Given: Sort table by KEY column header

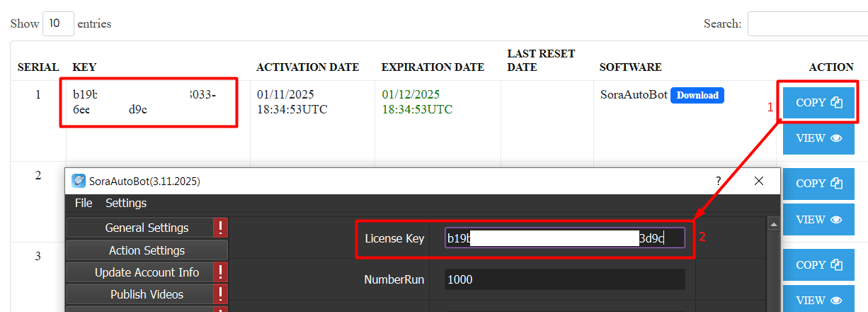Looking at the screenshot, I should point(84,67).
